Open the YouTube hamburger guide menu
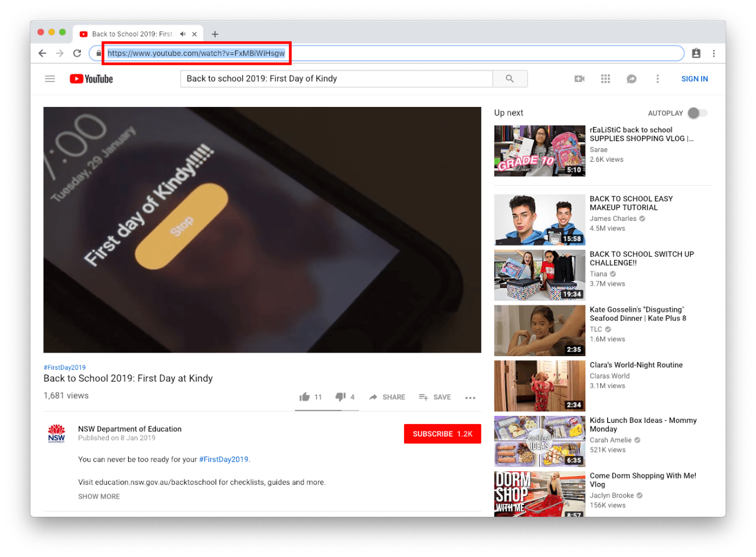The width and height of the screenshot is (756, 557). 50,79
